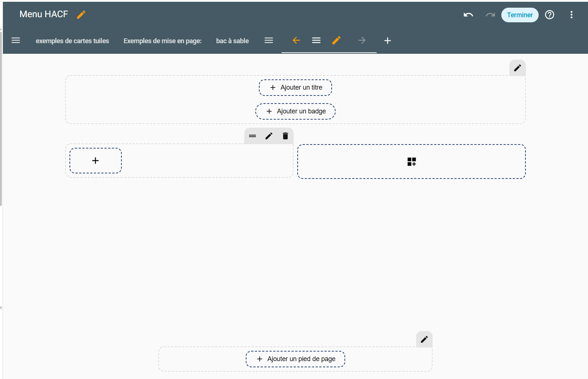Open the three-dot overflow menu
The image size is (588, 379).
coord(571,15)
